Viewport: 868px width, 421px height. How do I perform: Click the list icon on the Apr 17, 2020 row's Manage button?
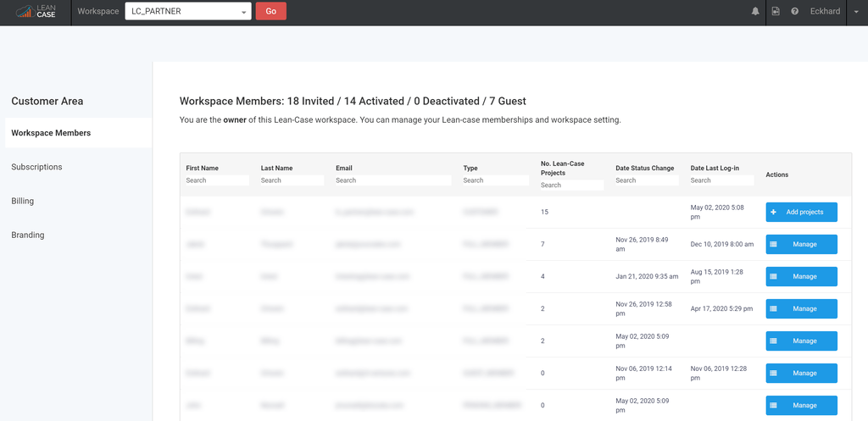(x=773, y=308)
